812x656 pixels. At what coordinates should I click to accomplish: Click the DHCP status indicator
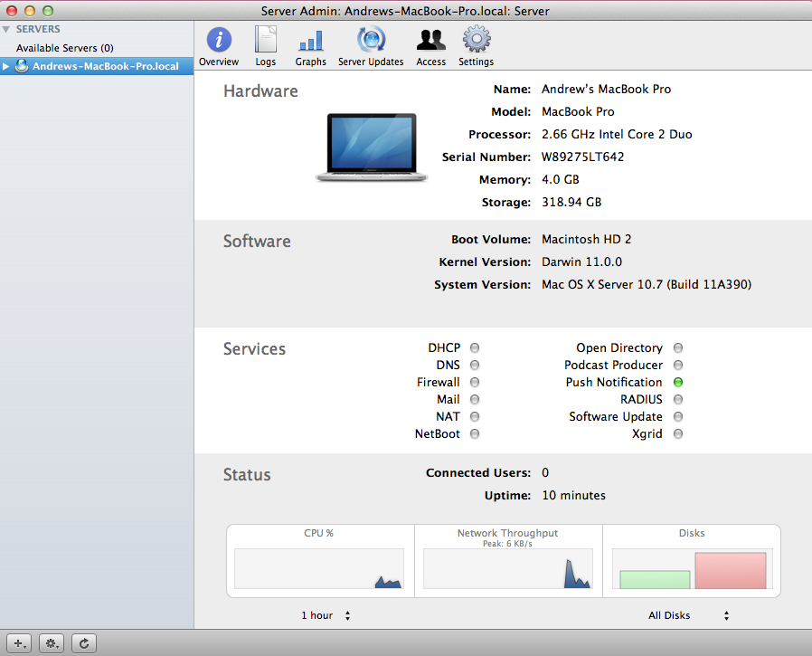tap(475, 347)
